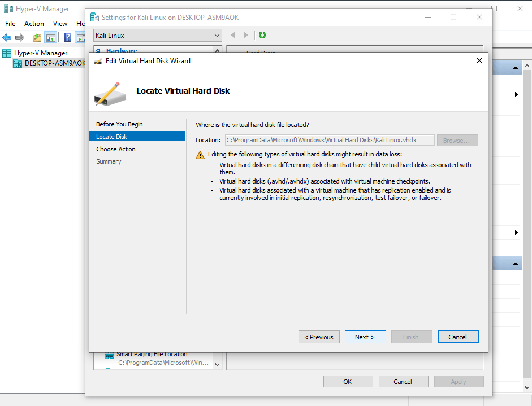The image size is (532, 406).
Task: Click the Hyper-V Manager tree root icon
Action: tap(7, 53)
